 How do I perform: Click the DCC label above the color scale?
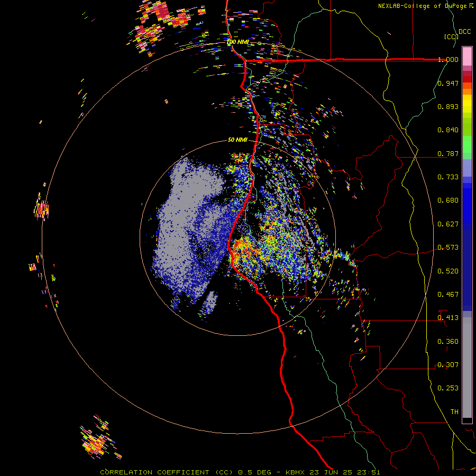[464, 32]
